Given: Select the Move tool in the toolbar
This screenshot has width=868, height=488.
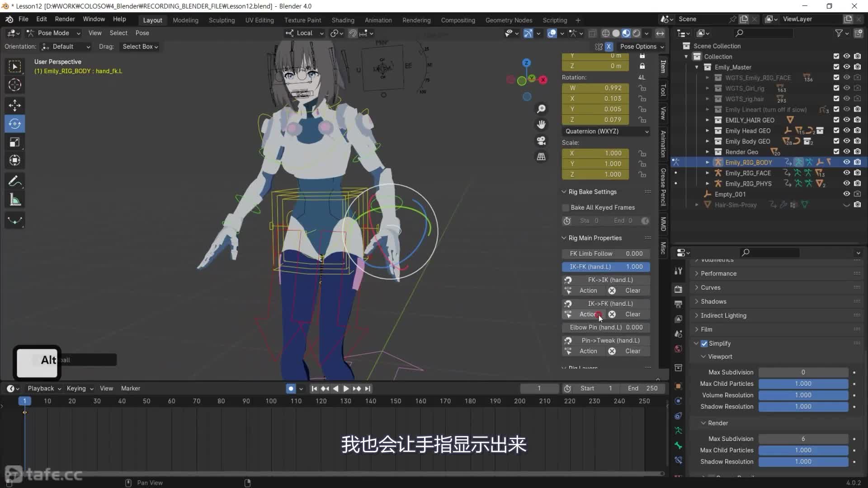Looking at the screenshot, I should tap(15, 105).
